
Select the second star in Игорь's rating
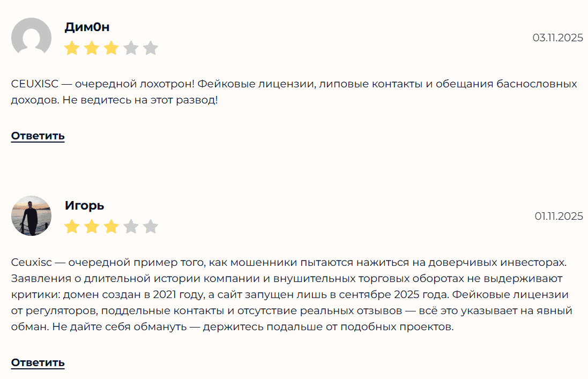click(92, 226)
